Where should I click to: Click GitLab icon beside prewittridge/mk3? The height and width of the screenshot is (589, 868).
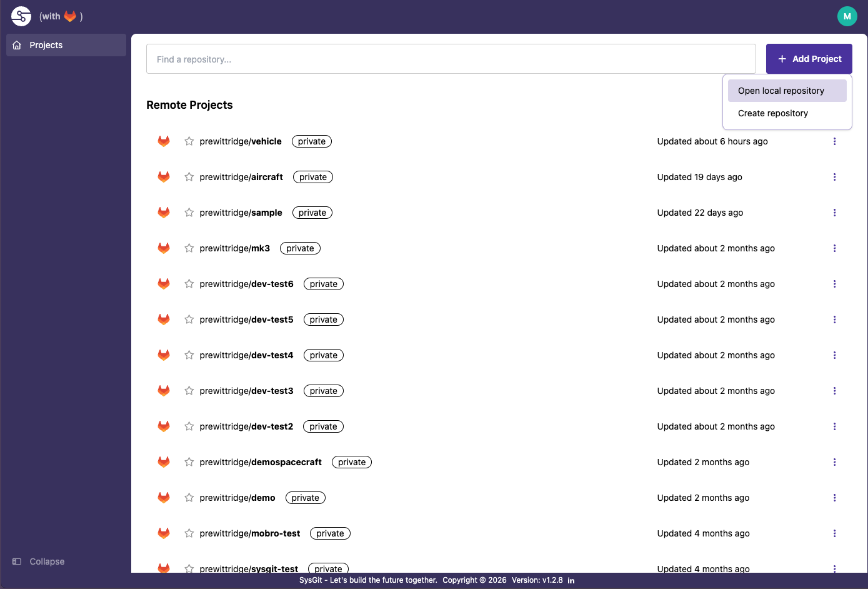[x=164, y=248]
